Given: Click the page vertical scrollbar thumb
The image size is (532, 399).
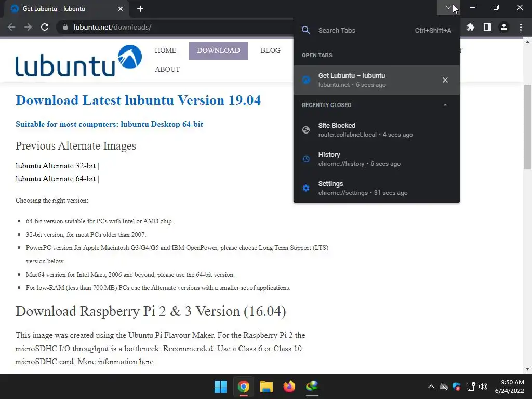Looking at the screenshot, I should coord(528,127).
